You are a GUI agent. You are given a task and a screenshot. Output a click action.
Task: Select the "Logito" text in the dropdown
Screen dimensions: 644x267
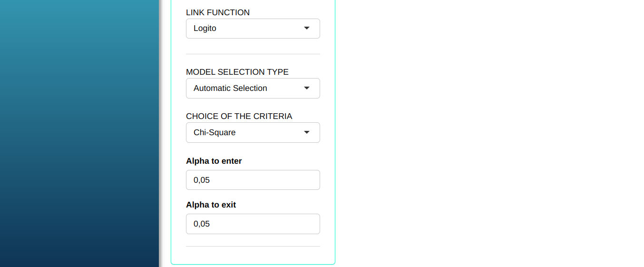tap(205, 29)
